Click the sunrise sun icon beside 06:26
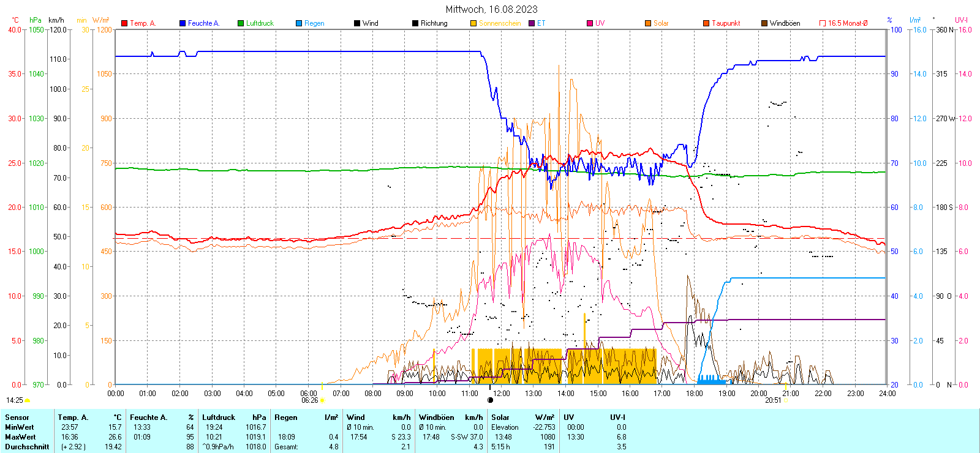 [x=323, y=400]
